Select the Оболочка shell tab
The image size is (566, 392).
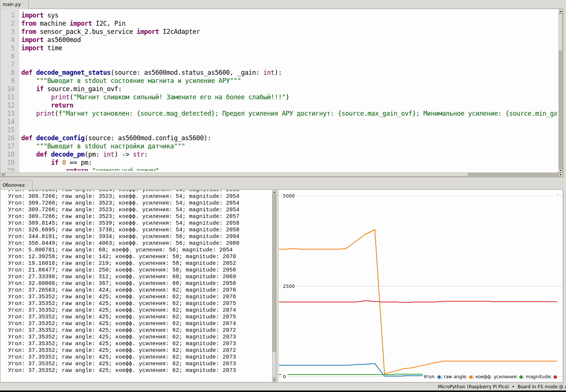coord(13,185)
